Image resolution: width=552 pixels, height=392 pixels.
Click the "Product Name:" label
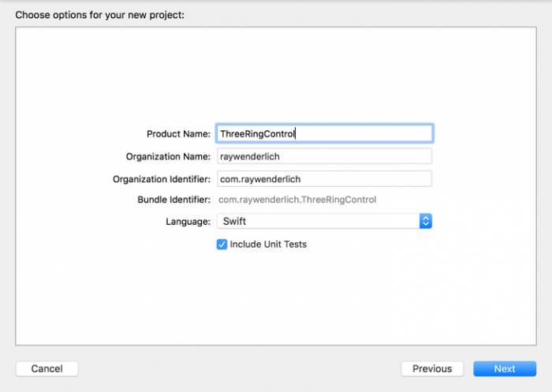coord(178,134)
